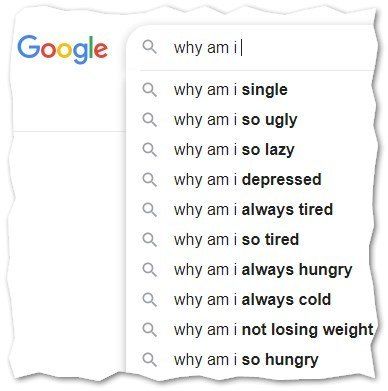The image size is (388, 391).
Task: Click the magnifier icon beside 'always tired'
Action: click(x=149, y=210)
